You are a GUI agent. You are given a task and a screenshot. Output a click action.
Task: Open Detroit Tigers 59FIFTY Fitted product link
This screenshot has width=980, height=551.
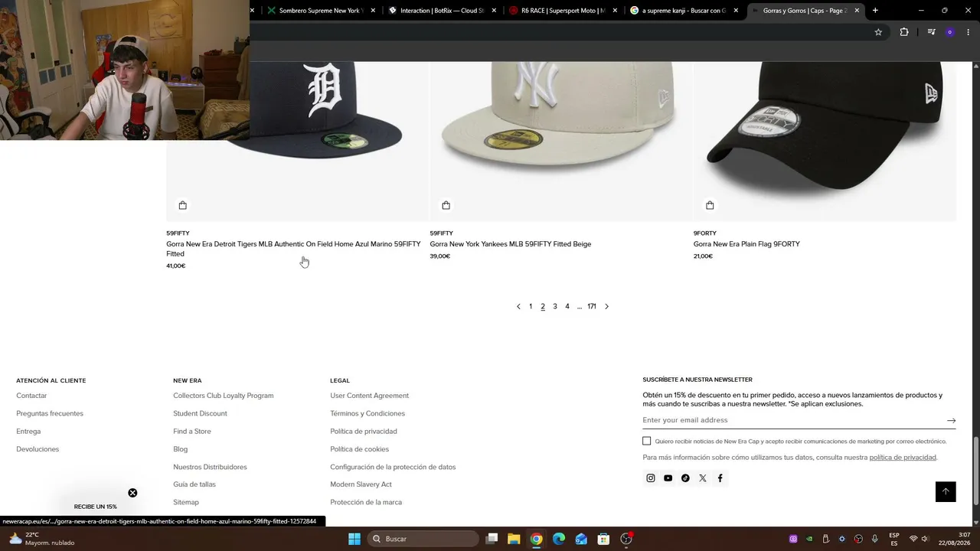(293, 249)
